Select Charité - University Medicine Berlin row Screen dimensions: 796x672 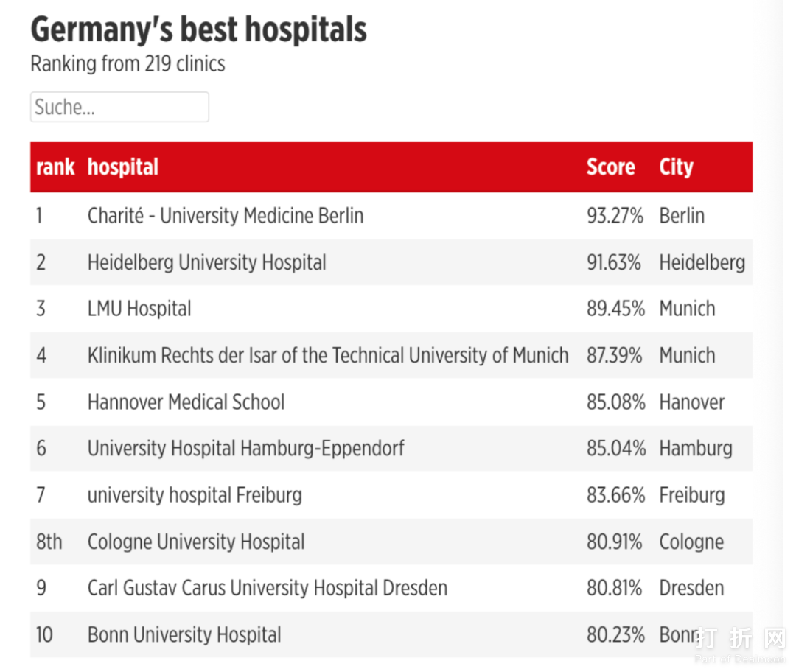tap(225, 216)
